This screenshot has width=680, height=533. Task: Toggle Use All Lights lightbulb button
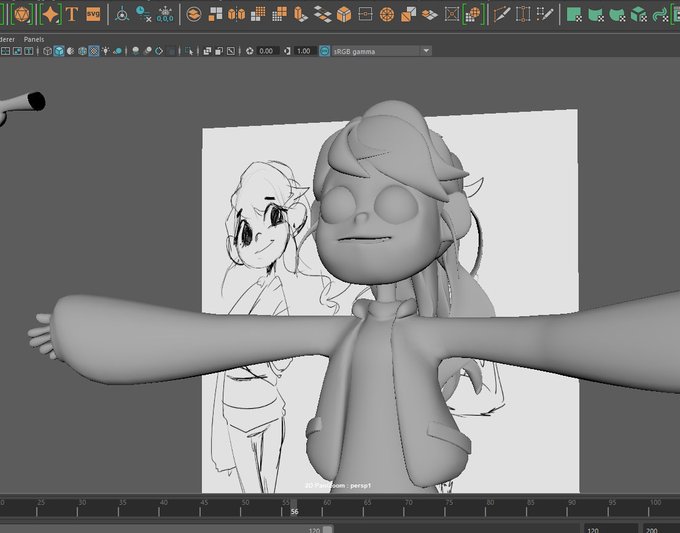[105, 51]
